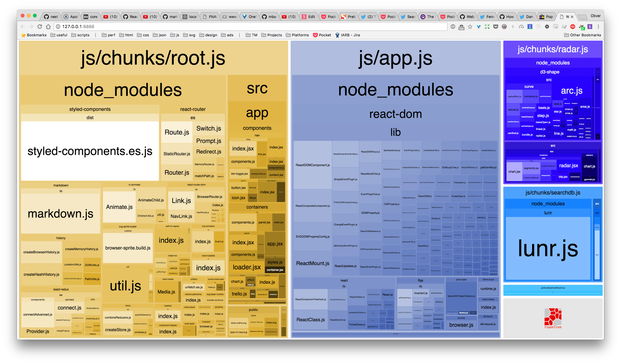This screenshot has width=621, height=364.
Task: Go to browser home page
Action: 48,27
